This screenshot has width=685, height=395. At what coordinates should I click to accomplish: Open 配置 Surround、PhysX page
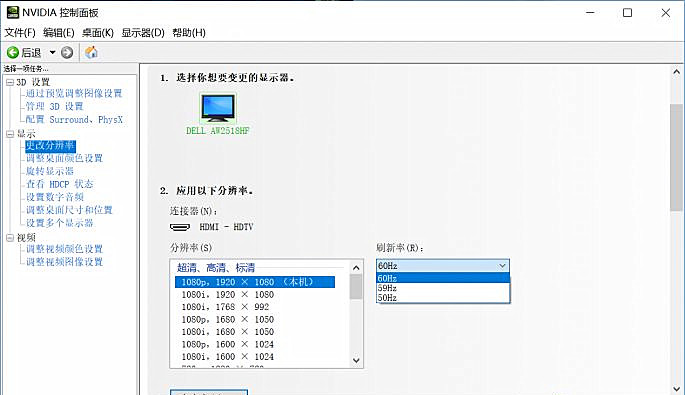74,119
